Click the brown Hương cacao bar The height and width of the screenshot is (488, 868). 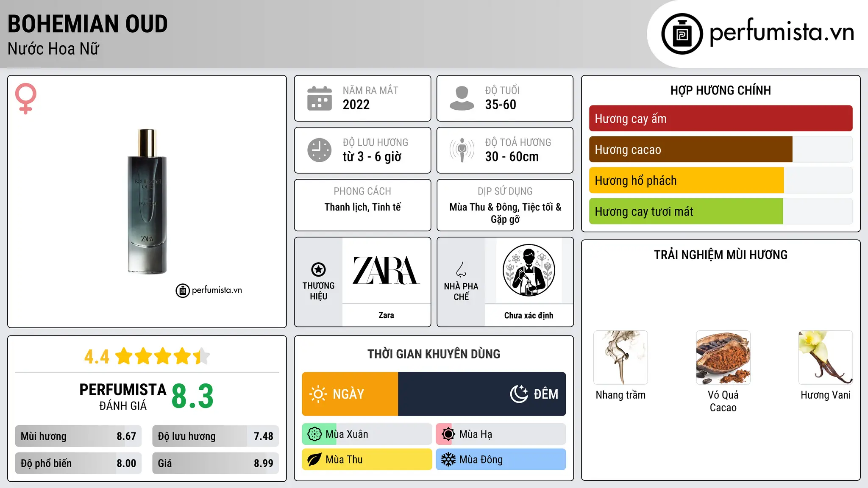pos(691,150)
